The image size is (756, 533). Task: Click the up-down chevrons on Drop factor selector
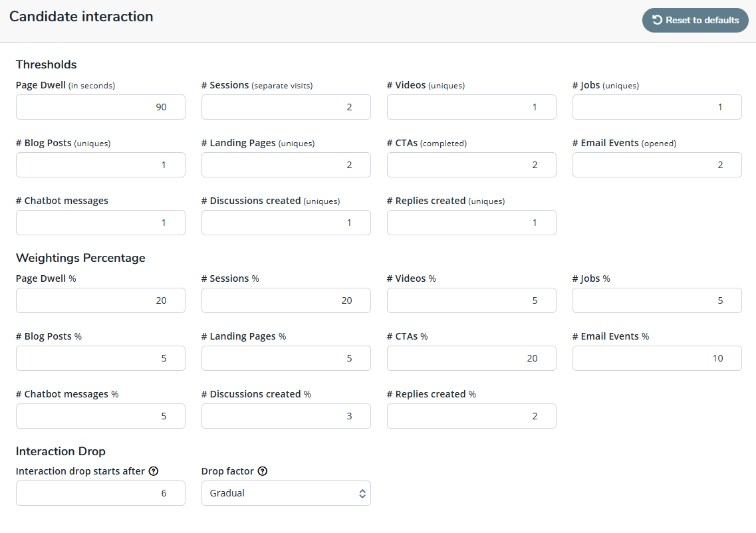[x=362, y=493]
